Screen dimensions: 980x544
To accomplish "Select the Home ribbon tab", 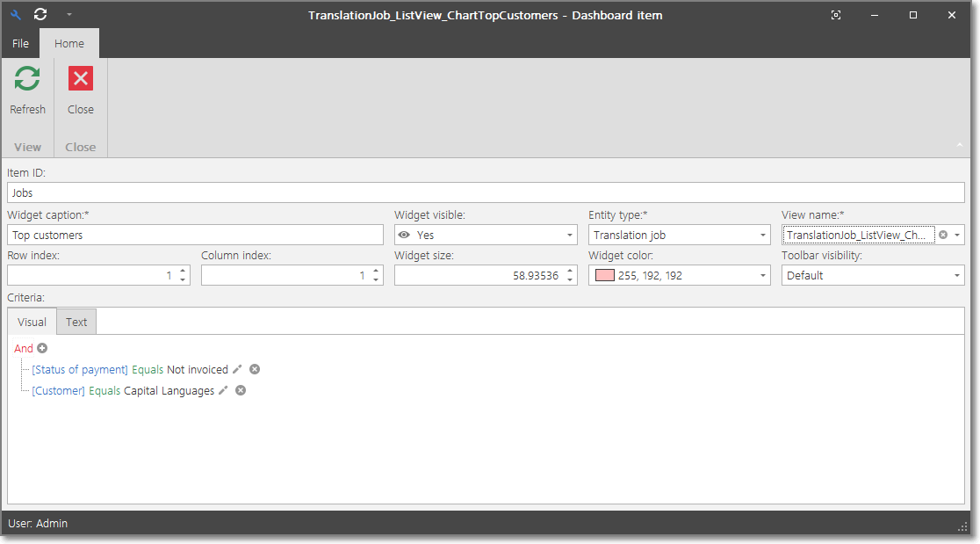I will pos(69,43).
